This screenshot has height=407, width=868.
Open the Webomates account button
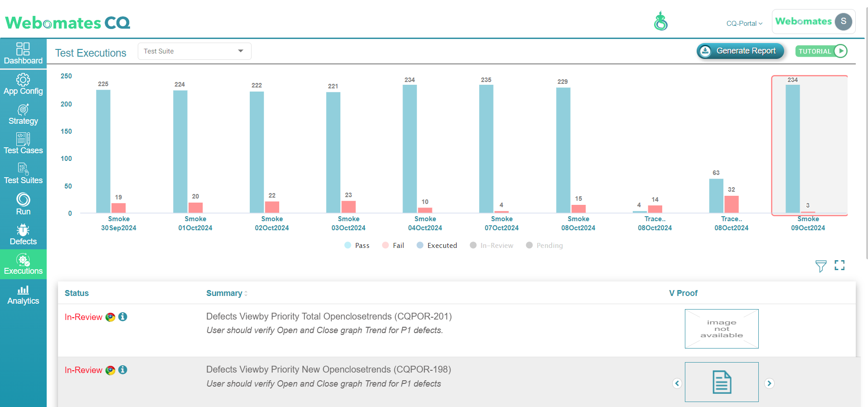[x=814, y=21]
